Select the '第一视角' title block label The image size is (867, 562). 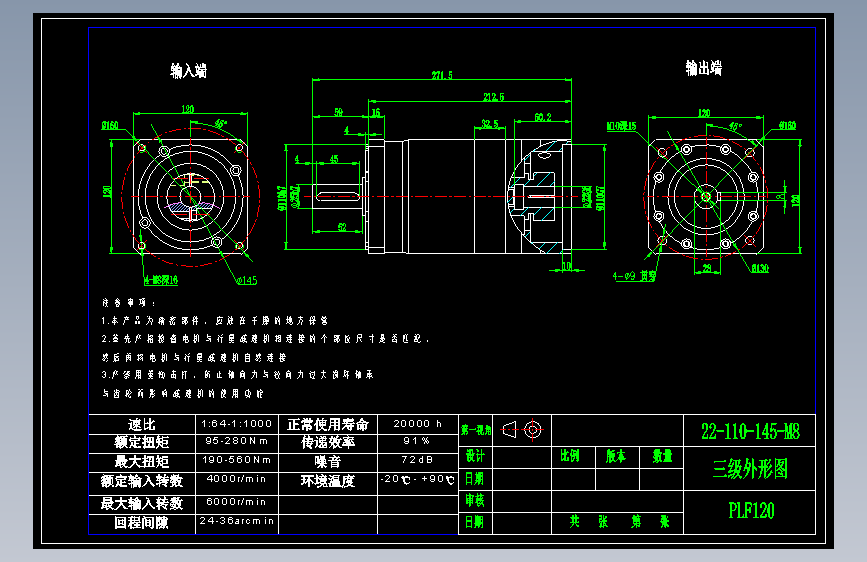point(476,430)
